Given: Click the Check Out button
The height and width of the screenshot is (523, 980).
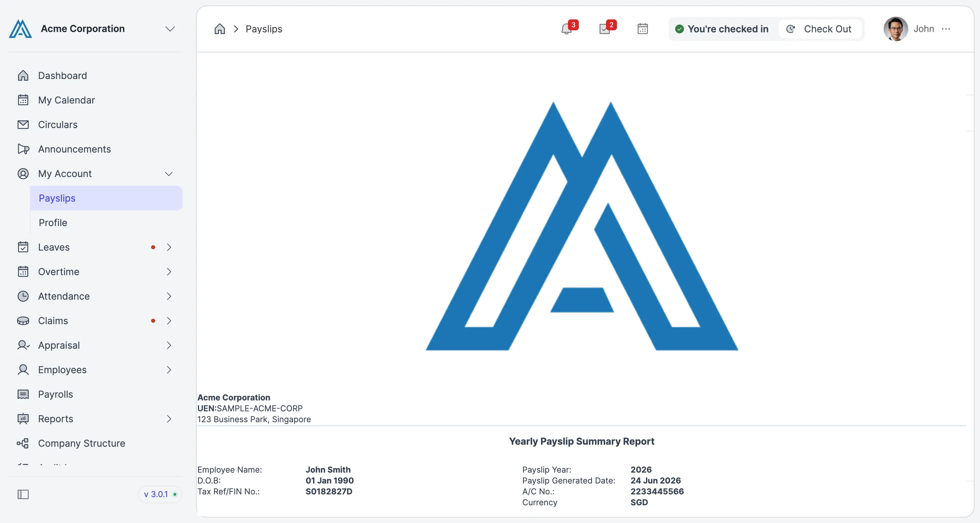Looking at the screenshot, I should [820, 29].
